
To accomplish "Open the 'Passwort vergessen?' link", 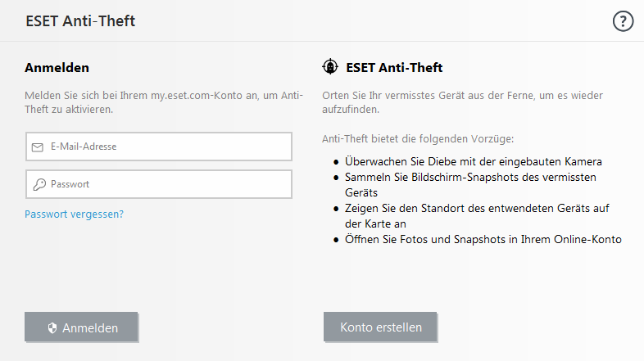I will pyautogui.click(x=75, y=214).
